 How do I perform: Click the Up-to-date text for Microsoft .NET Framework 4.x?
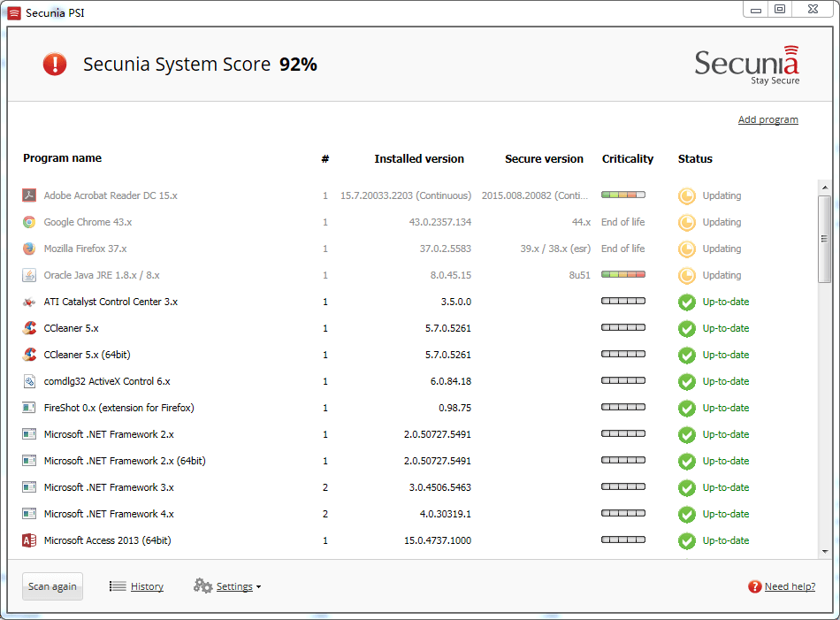click(725, 514)
